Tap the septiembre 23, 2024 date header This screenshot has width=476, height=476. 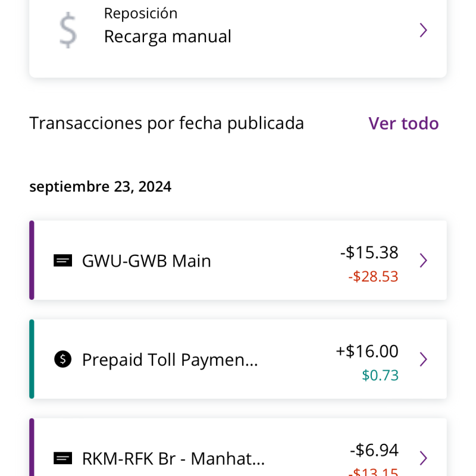coord(100,186)
